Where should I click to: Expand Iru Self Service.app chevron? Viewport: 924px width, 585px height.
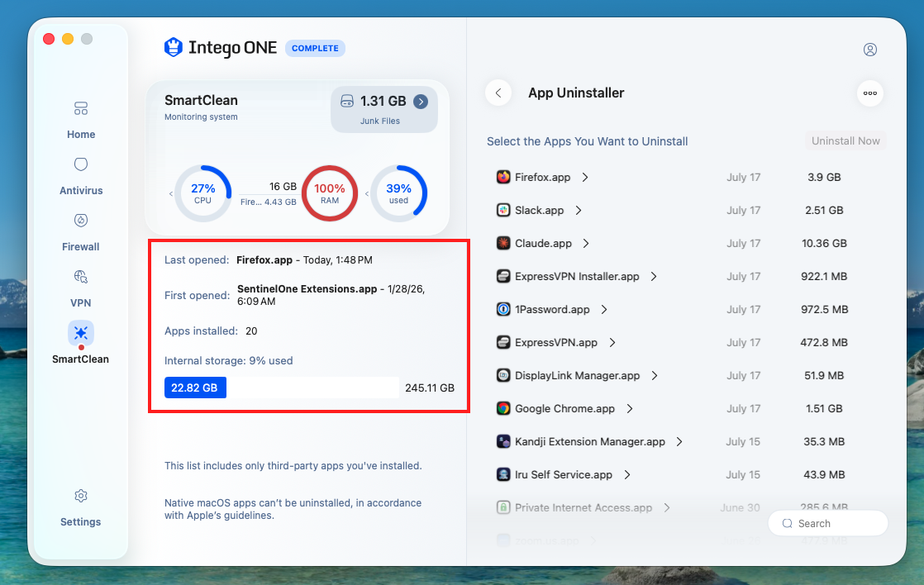(x=627, y=474)
